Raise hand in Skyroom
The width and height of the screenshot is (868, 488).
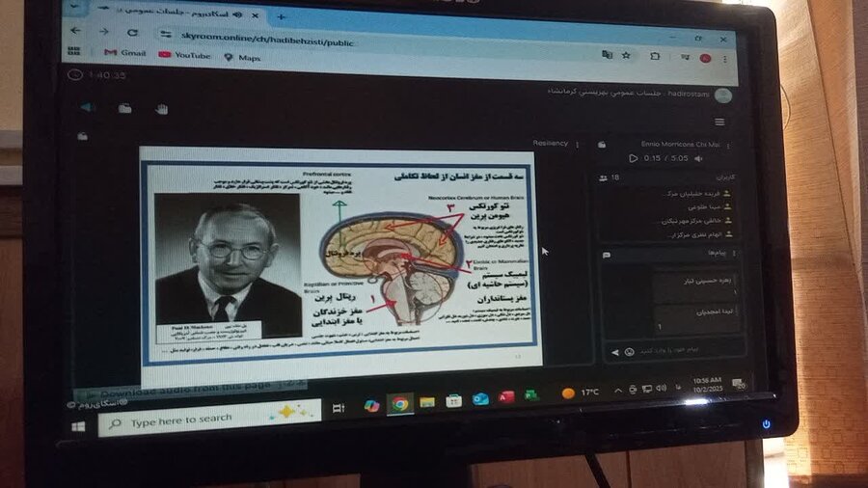pyautogui.click(x=162, y=109)
